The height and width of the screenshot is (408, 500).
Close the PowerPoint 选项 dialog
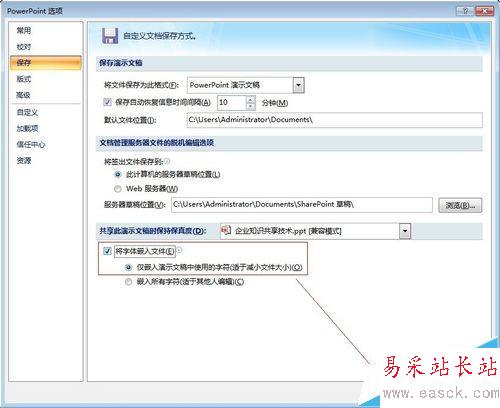(484, 11)
